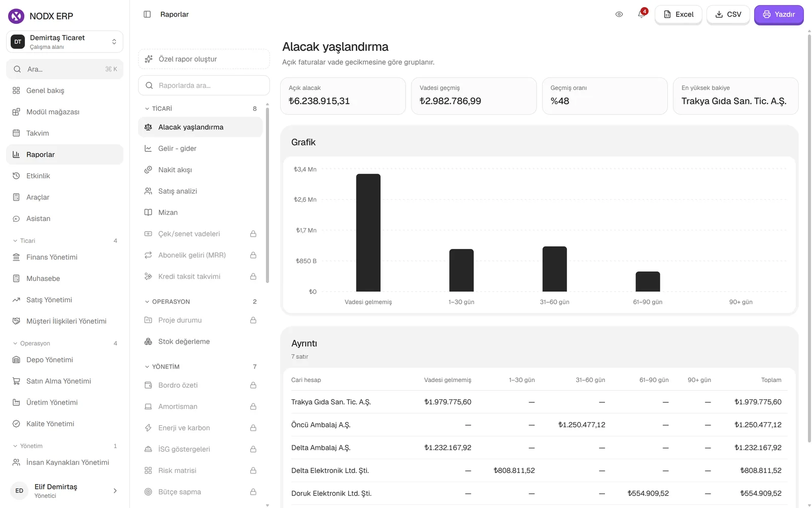Click Satış Yönetimi trend icon
The image size is (812, 508).
16,300
